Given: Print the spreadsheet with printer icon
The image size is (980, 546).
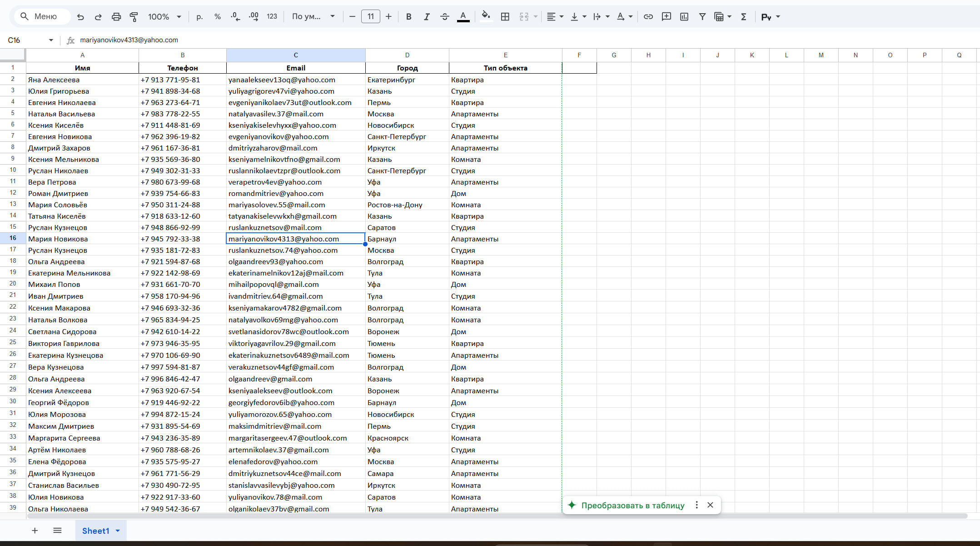Looking at the screenshot, I should pos(116,17).
